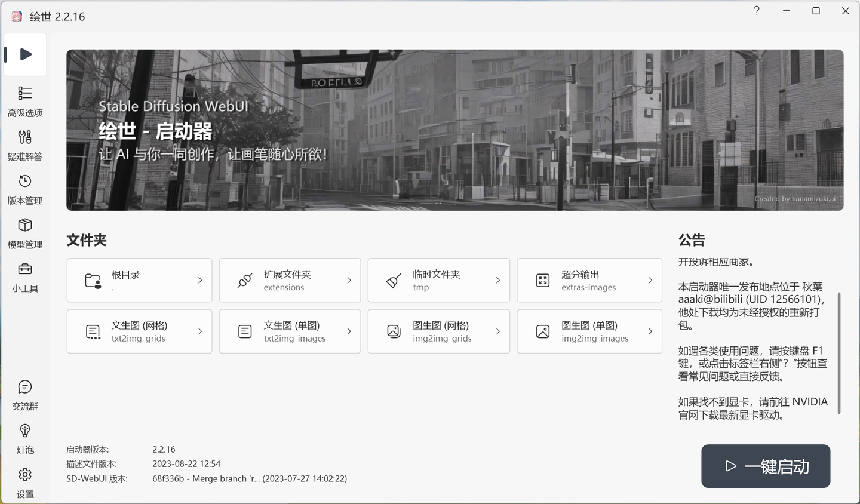Image resolution: width=860 pixels, height=504 pixels.
Task: Click the 超分输出 upscale icon
Action: [x=543, y=281]
